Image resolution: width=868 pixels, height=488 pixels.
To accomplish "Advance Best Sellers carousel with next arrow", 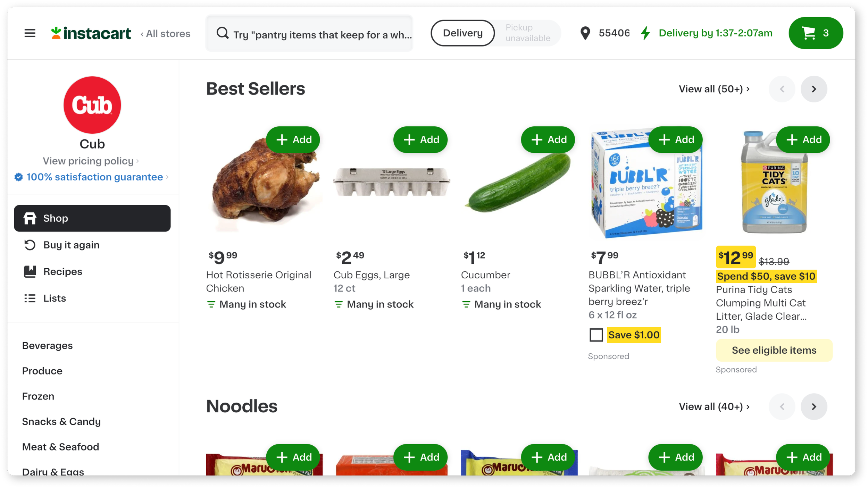I will point(814,89).
